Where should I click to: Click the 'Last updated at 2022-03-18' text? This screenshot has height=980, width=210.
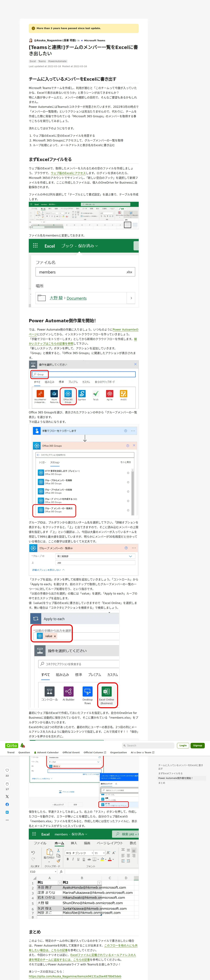pos(45,66)
